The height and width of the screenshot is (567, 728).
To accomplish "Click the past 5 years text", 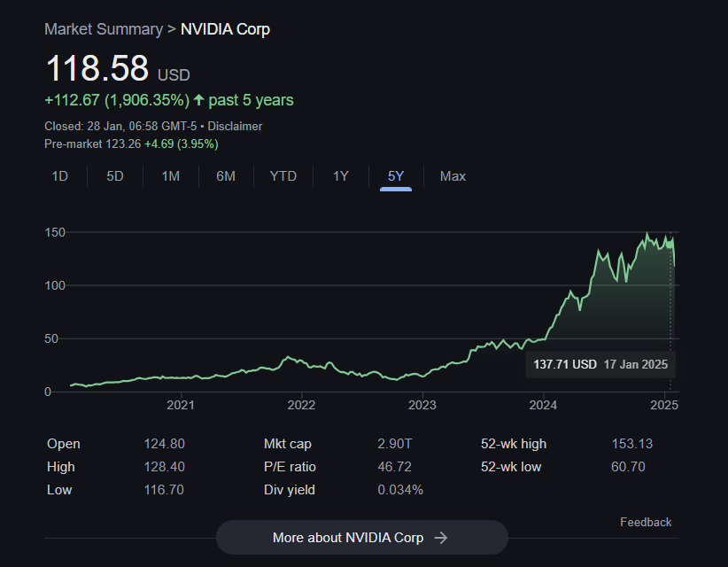I will [252, 100].
